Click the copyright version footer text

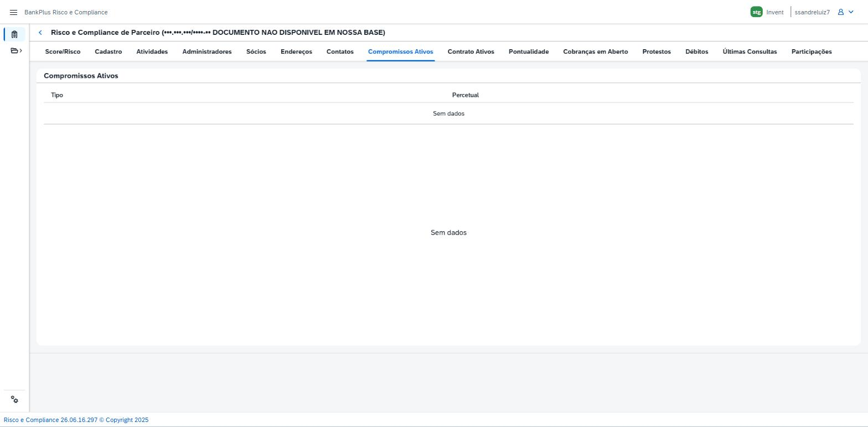[76, 420]
